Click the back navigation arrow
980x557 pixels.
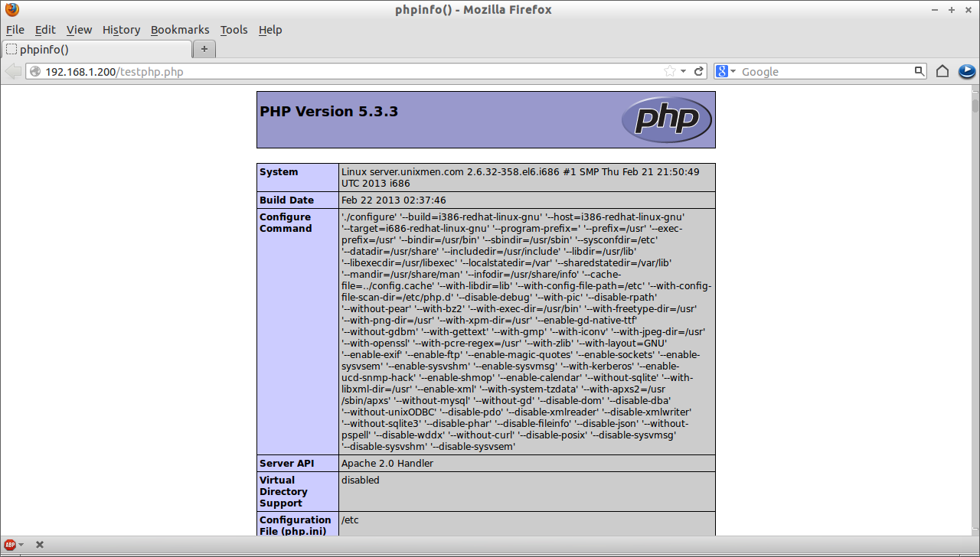pyautogui.click(x=13, y=71)
